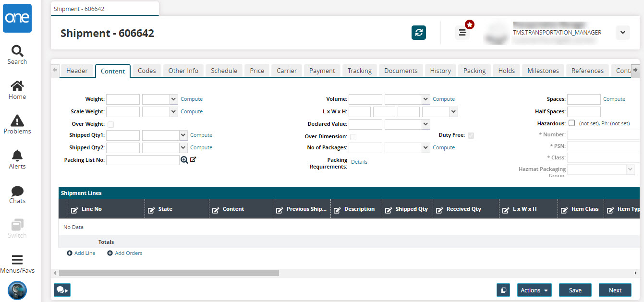Click edit icon on Description column
The height and width of the screenshot is (302, 644).
[337, 210]
